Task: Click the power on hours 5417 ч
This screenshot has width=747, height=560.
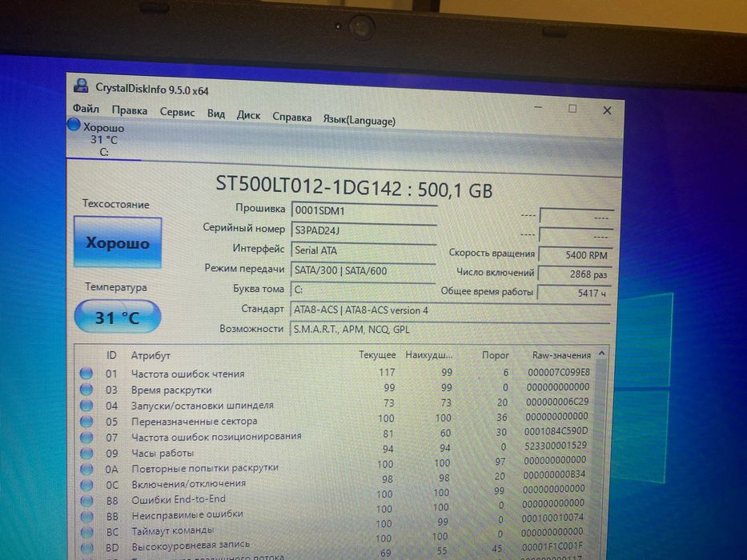Action: (574, 293)
